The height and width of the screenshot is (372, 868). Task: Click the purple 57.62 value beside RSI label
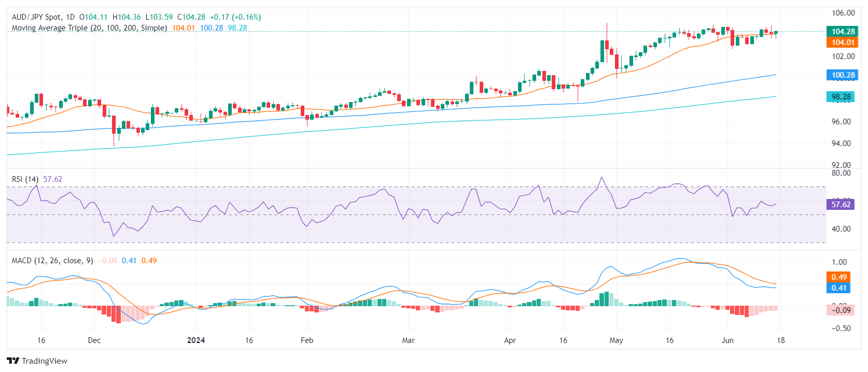click(x=52, y=179)
